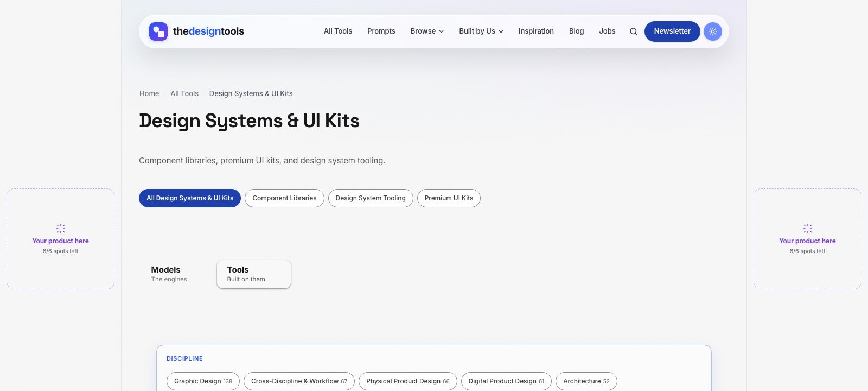
Task: Visit the Jobs page
Action: [607, 31]
